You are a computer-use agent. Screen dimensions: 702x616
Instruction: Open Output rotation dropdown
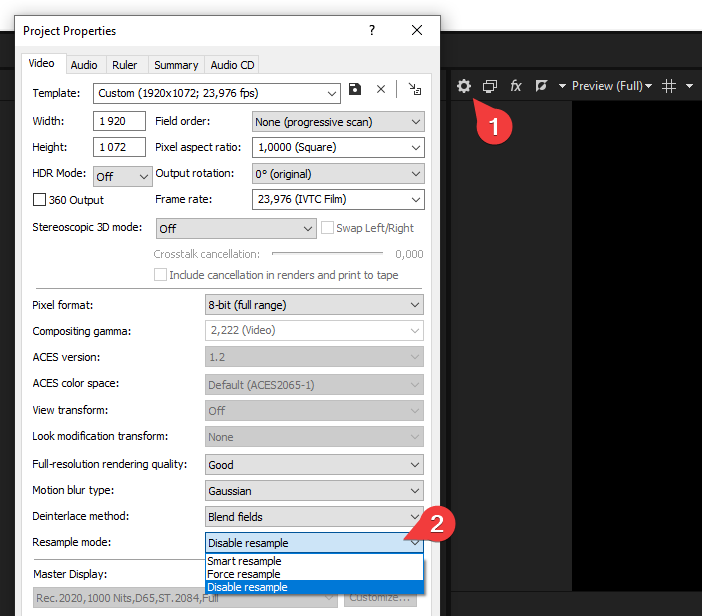pos(338,174)
